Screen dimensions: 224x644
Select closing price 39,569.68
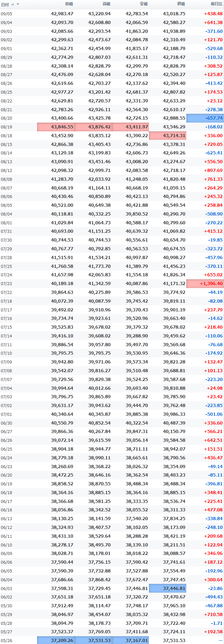174,345
